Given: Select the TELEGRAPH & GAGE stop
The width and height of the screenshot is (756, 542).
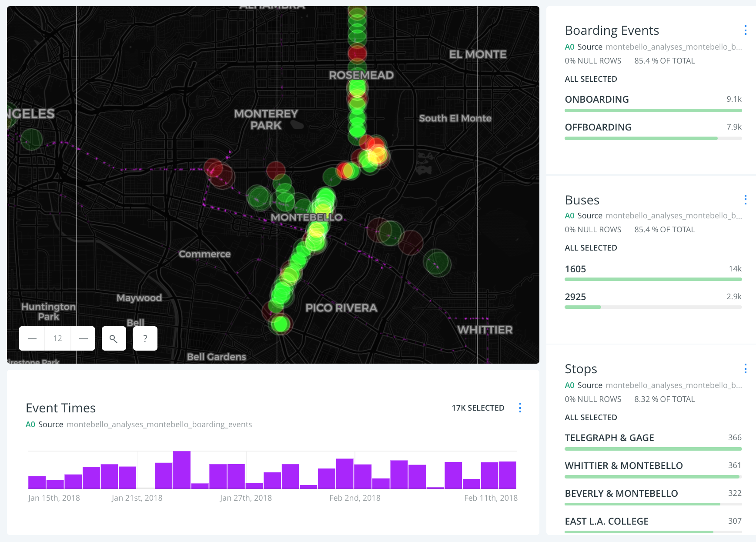Looking at the screenshot, I should pyautogui.click(x=609, y=438).
